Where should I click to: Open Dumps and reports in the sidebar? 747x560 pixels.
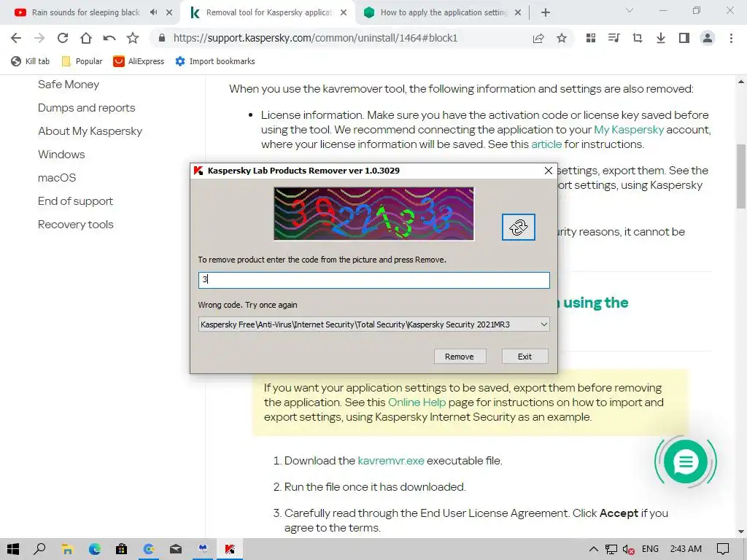pos(87,108)
